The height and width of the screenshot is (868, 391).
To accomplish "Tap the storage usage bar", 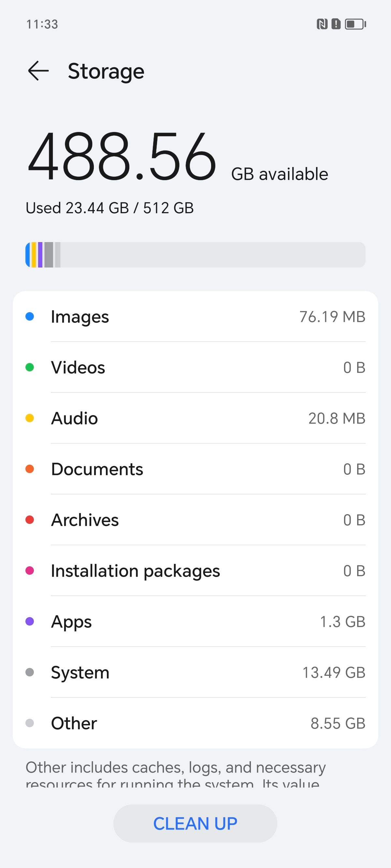I will pyautogui.click(x=195, y=255).
